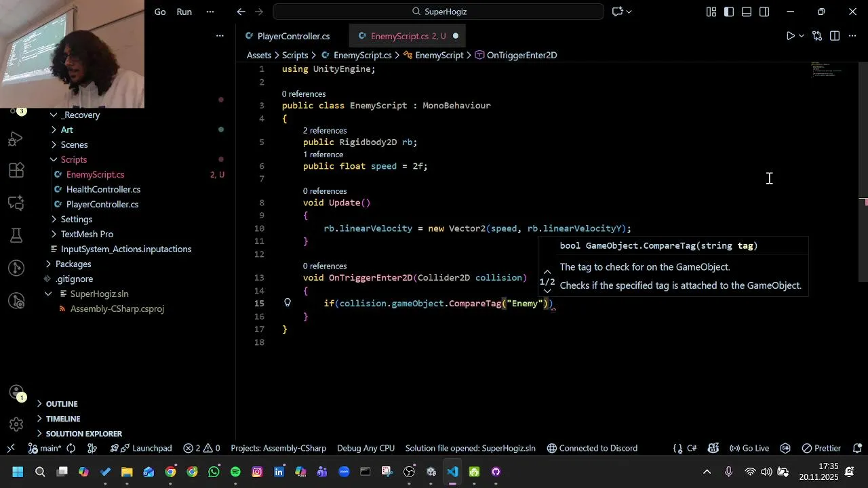Screen dimensions: 868x488
Task: Split the editor to the right
Action: point(835,36)
